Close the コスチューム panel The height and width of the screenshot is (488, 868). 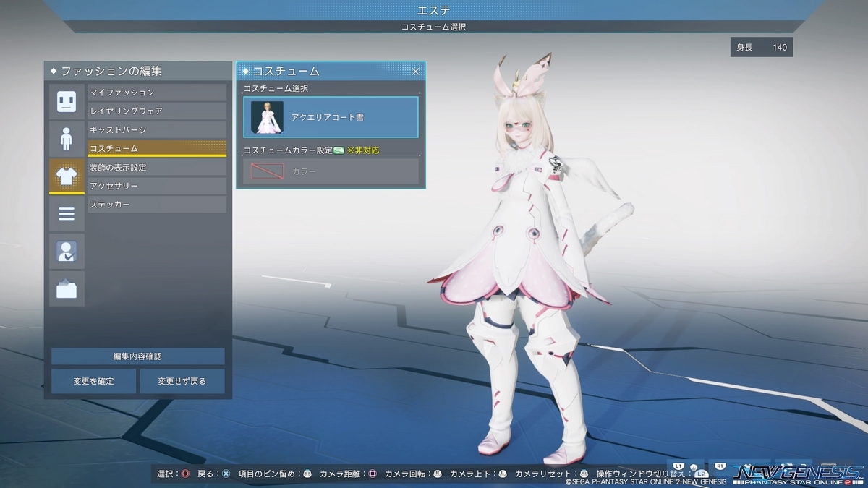[x=416, y=71]
